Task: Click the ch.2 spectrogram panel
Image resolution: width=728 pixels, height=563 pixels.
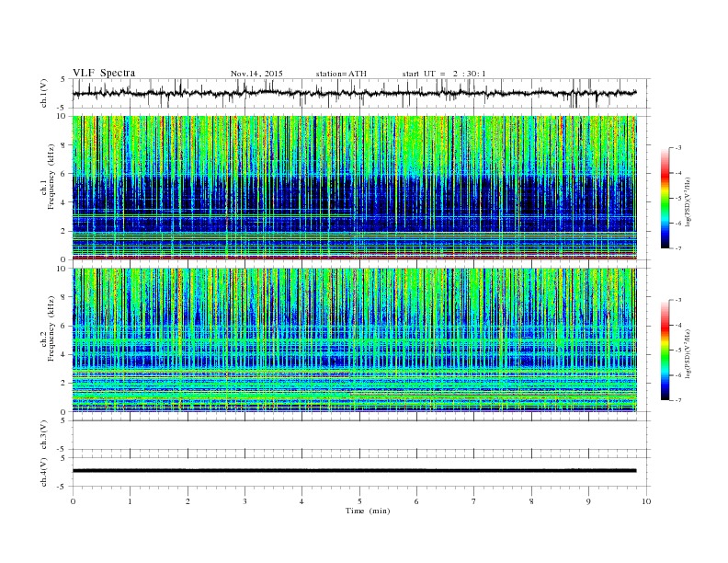Action: (x=354, y=340)
